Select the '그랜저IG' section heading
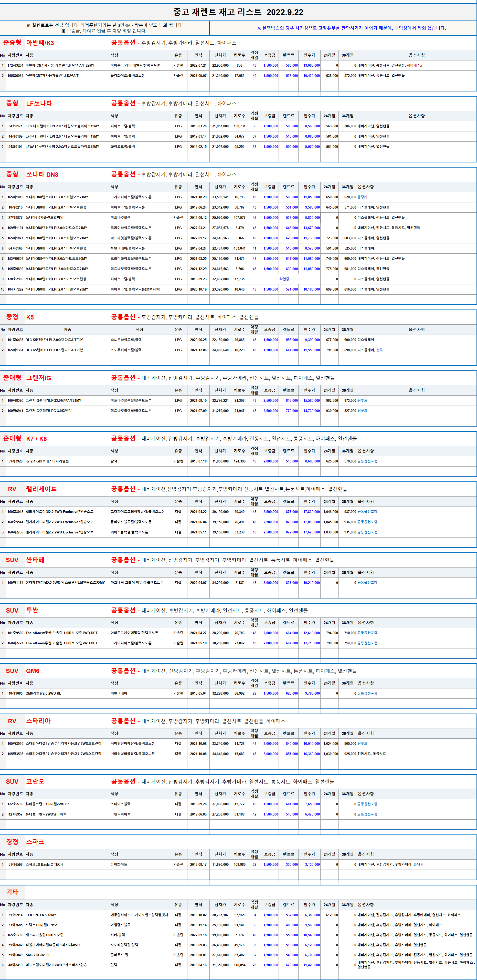This screenshot has width=477, height=980. pyautogui.click(x=38, y=378)
